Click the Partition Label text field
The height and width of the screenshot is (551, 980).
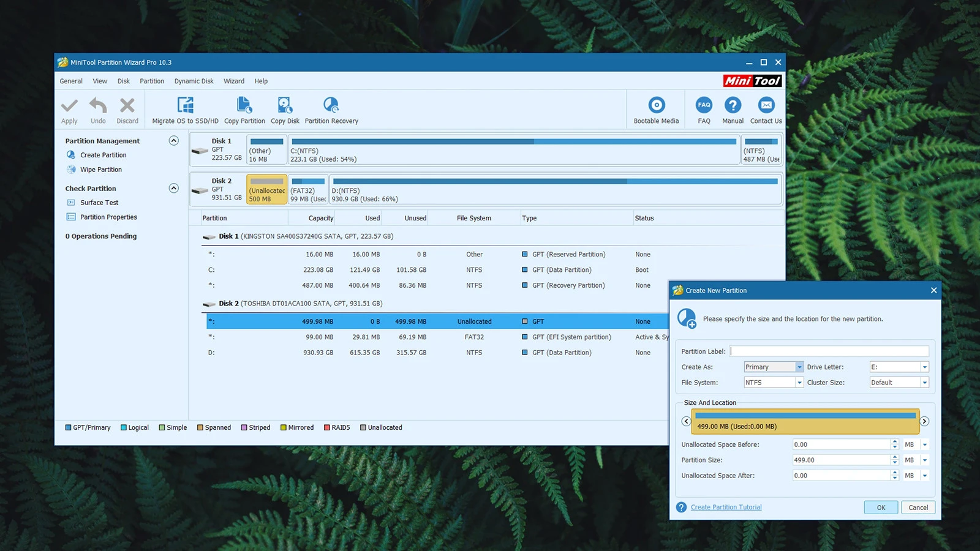pos(829,351)
